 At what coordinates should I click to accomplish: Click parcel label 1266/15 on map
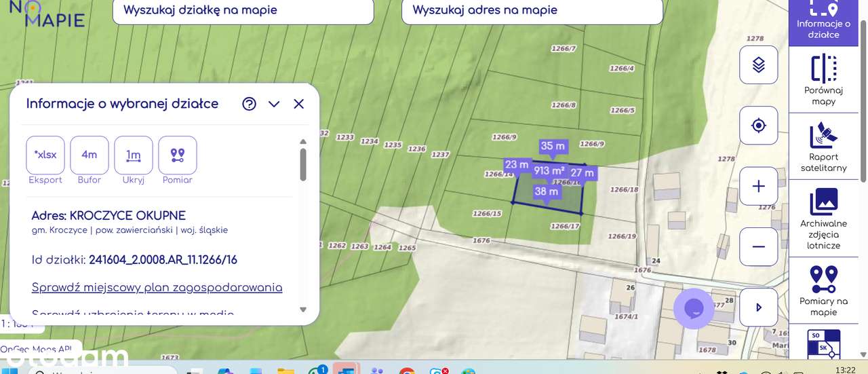(487, 214)
